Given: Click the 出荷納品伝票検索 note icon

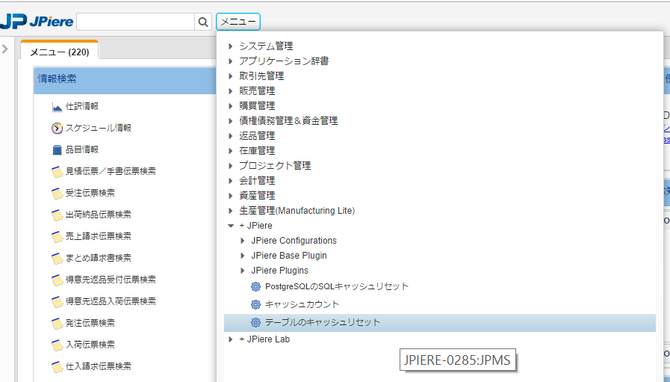Looking at the screenshot, I should (57, 215).
